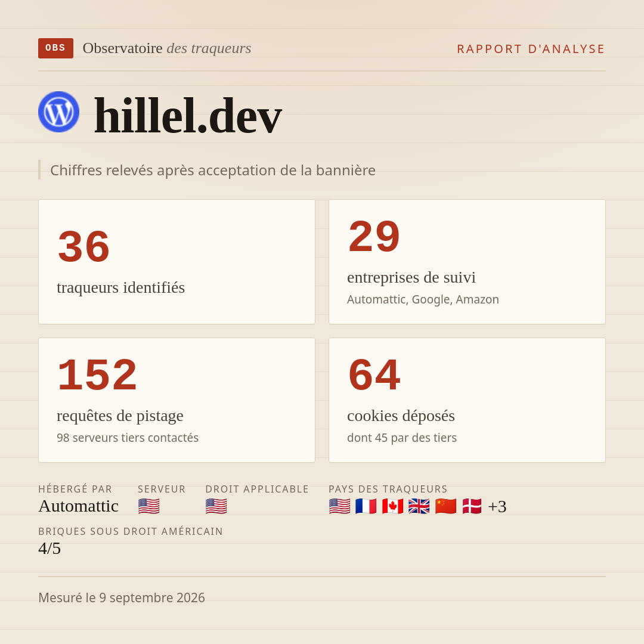Click the US flag under Droit applicable

tap(216, 506)
